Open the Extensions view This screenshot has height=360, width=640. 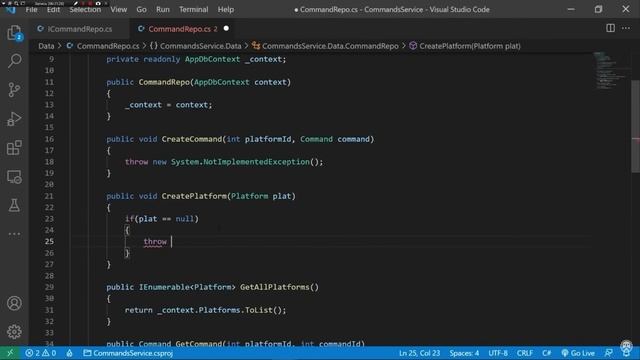pyautogui.click(x=14, y=148)
